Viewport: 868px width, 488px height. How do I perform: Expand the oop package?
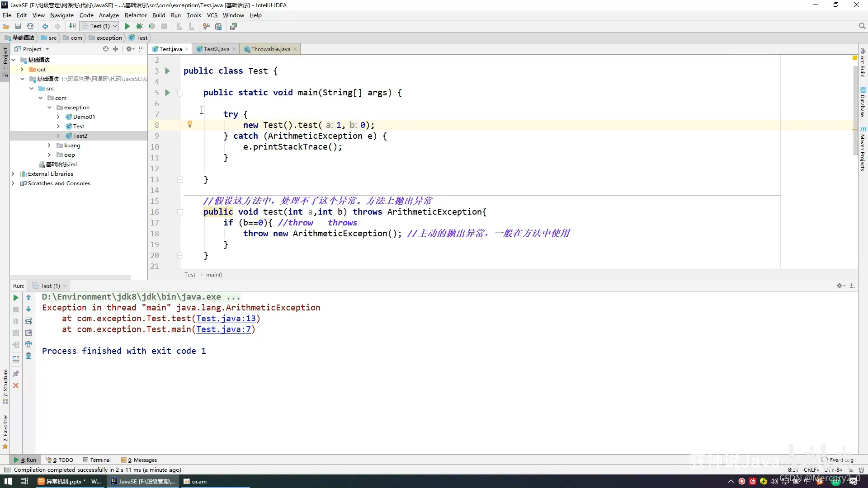49,155
